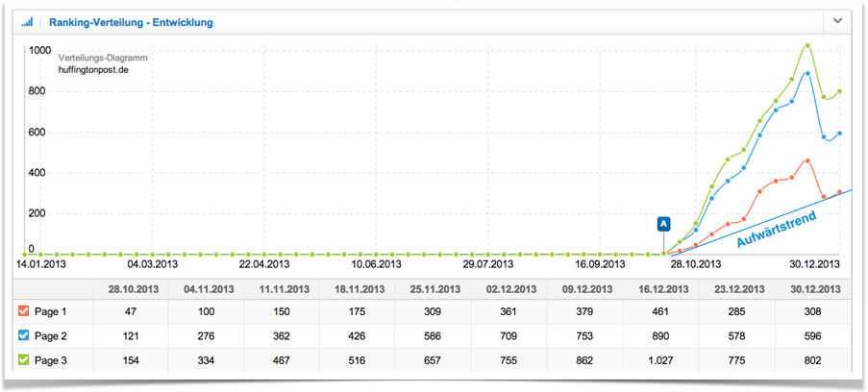Click the 30.12.2013 column header
868x392 pixels.
coord(815,288)
